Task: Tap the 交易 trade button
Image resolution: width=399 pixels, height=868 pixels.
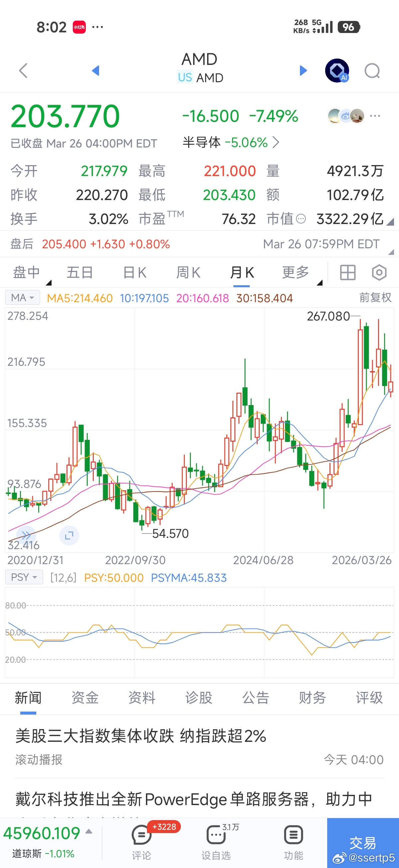Action: (363, 843)
